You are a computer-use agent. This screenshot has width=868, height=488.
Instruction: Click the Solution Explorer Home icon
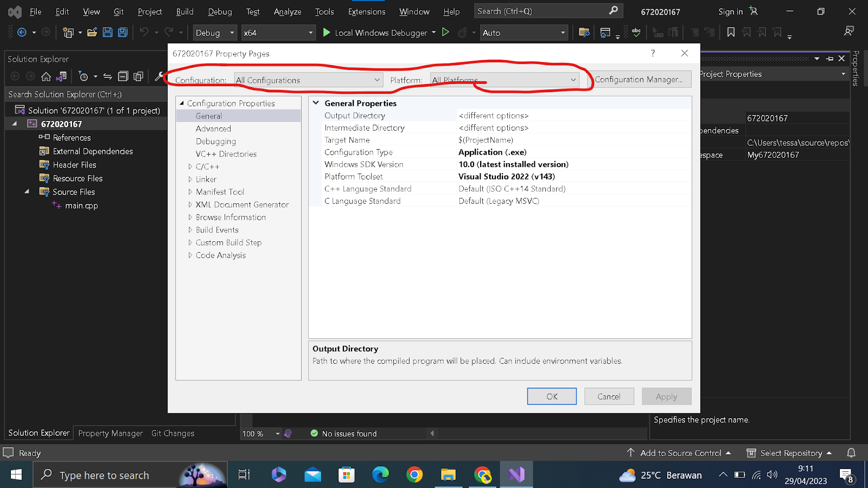(x=46, y=76)
